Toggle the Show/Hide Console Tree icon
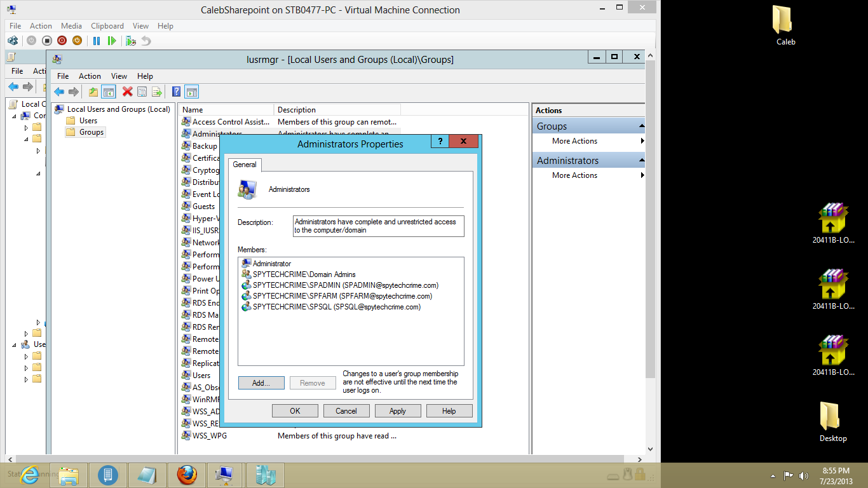Viewport: 868px width, 488px height. point(108,91)
